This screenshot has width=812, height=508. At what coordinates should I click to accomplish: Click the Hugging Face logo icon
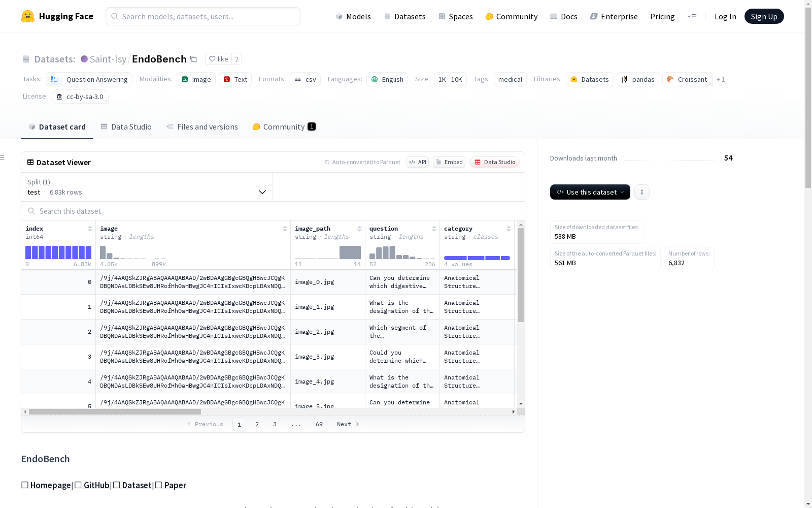(x=28, y=16)
